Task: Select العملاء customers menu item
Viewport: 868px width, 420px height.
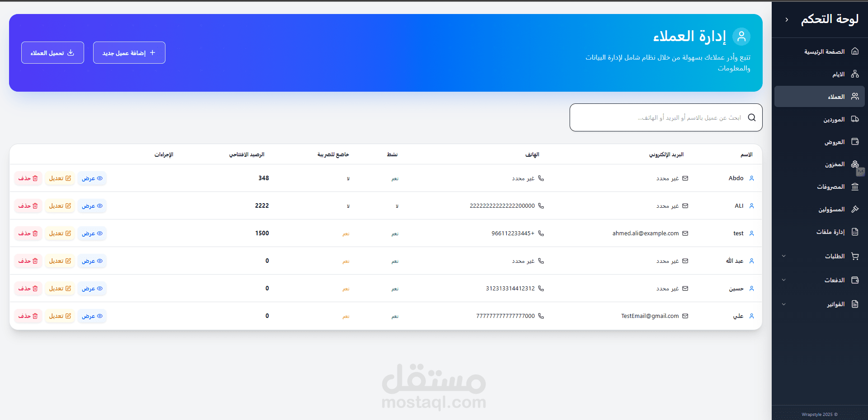Action: tap(819, 97)
